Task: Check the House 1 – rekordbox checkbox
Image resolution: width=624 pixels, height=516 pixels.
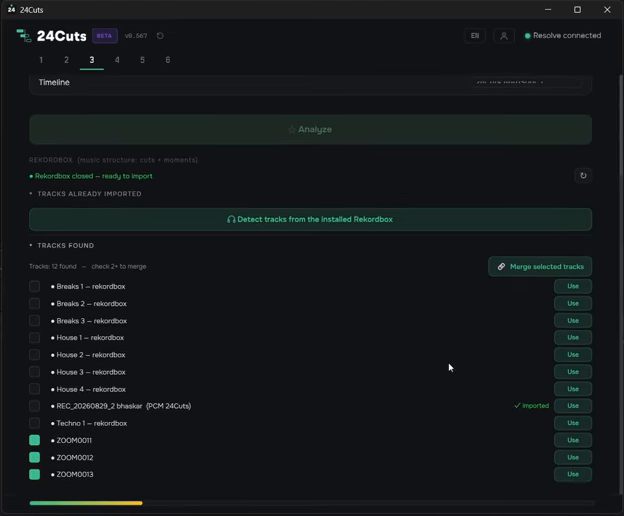Action: (35, 338)
